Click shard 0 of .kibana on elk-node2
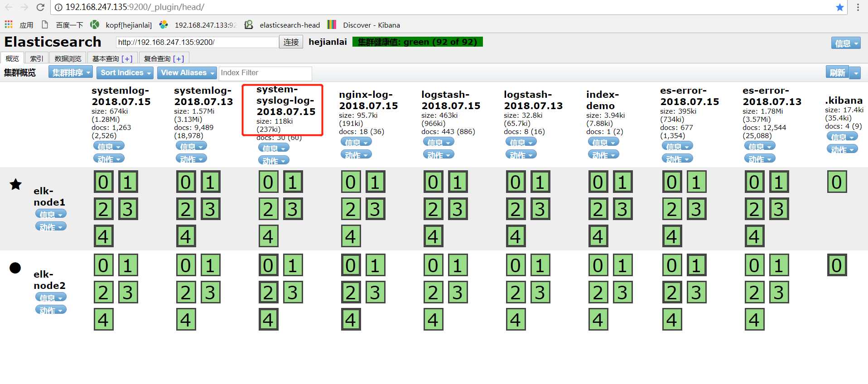The width and height of the screenshot is (868, 384). click(x=837, y=265)
